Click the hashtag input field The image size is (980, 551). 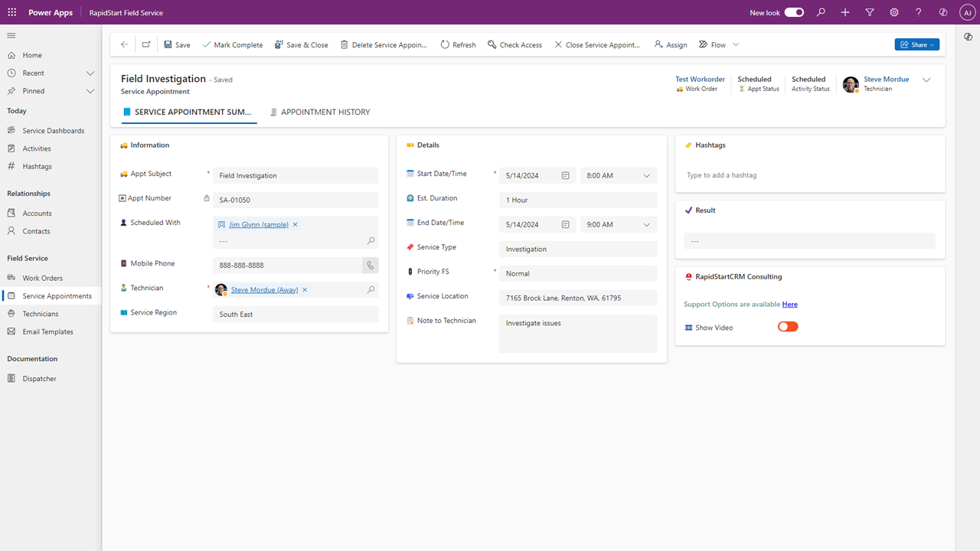[x=809, y=175]
